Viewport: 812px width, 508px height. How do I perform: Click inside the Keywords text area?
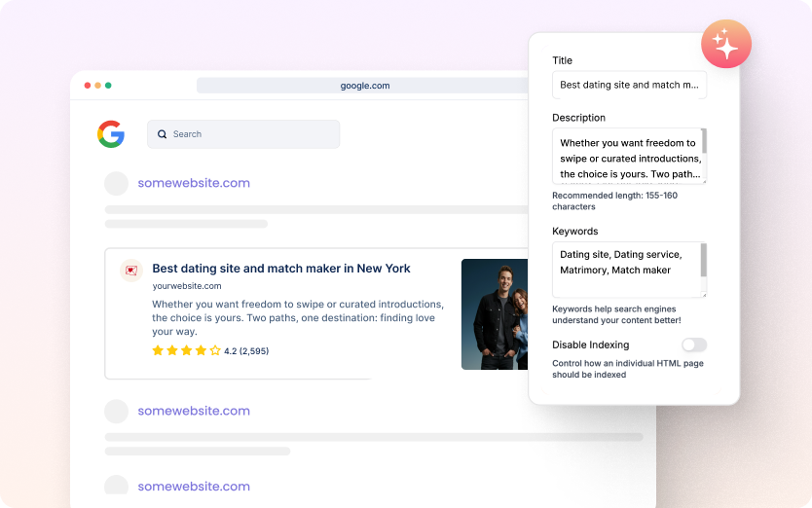point(625,270)
